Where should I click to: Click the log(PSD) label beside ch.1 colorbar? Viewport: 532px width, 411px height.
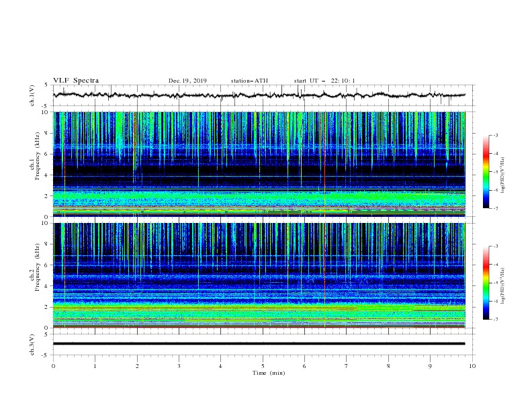pos(503,175)
